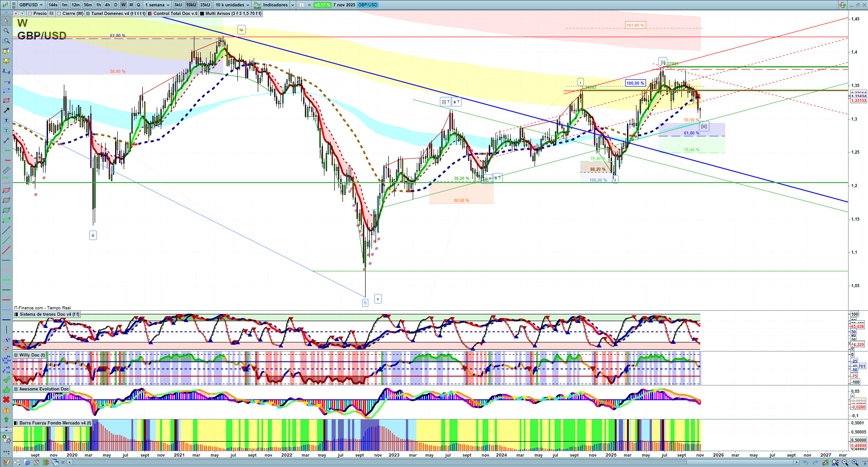
Task: Switch to the weekly W timeframe
Action: [123, 5]
